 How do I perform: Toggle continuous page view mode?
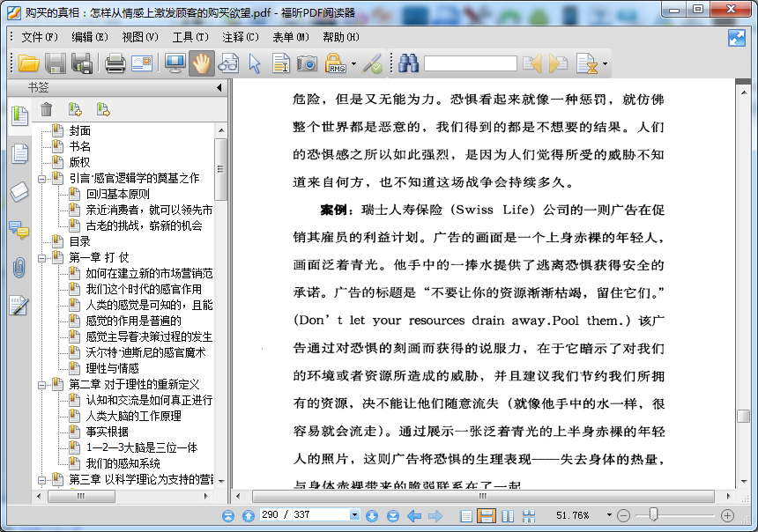[x=487, y=516]
